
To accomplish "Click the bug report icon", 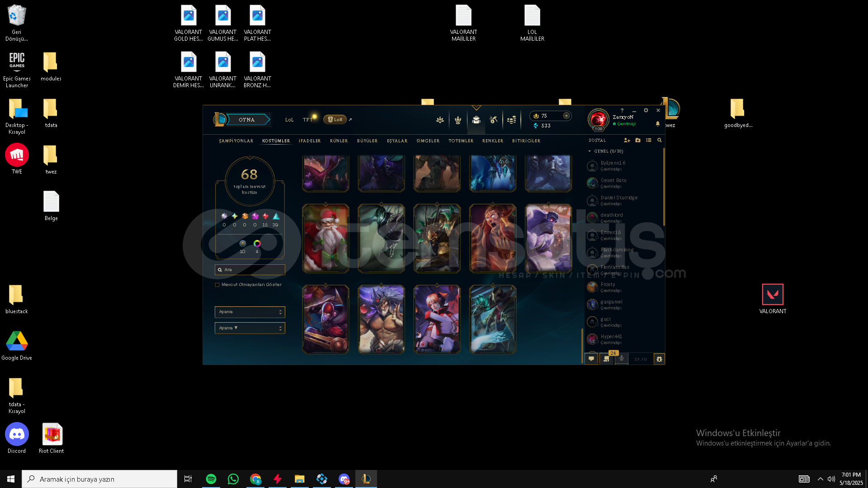I will [659, 359].
